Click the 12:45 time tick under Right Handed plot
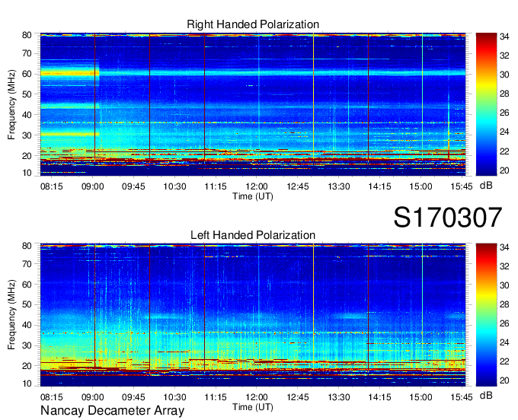 coord(297,186)
